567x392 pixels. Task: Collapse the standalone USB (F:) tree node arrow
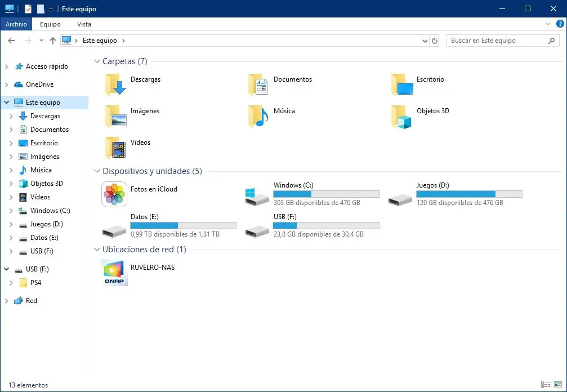point(7,269)
